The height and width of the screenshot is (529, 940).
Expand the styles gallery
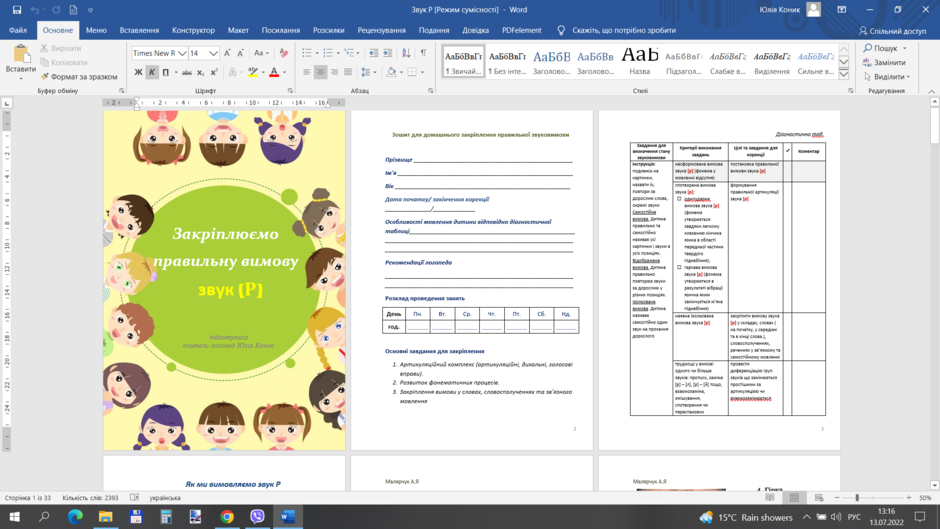click(843, 74)
